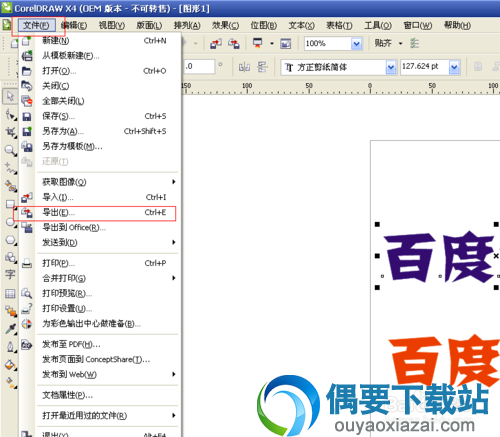Open the 窗口(W) Window menu

418,25
